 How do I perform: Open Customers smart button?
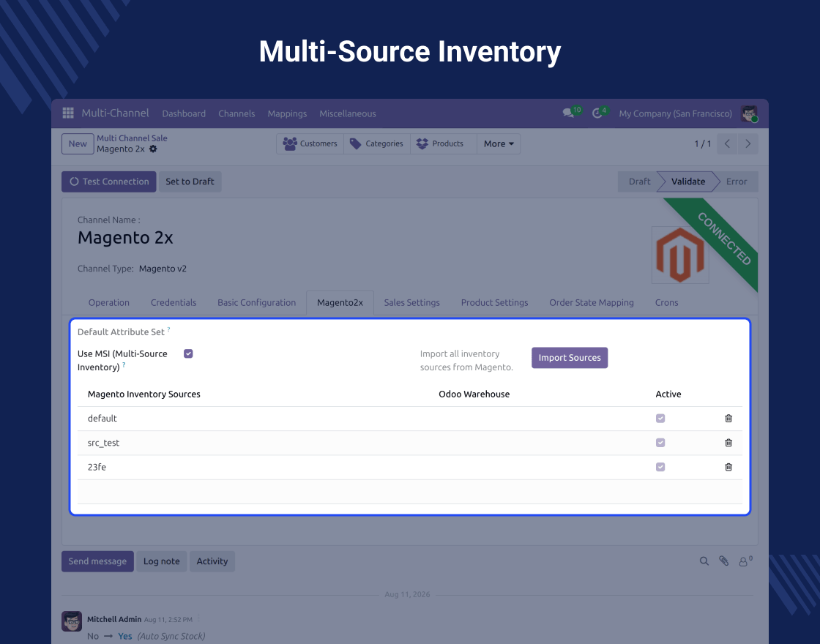310,143
